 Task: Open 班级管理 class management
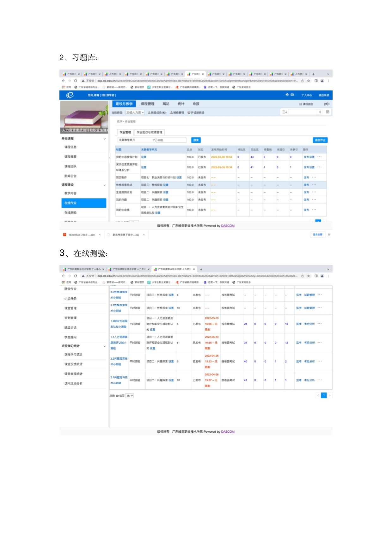coord(177,113)
